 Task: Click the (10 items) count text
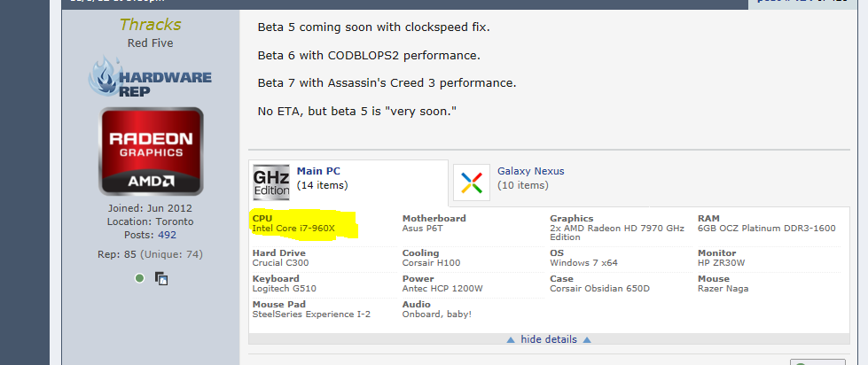pyautogui.click(x=522, y=185)
